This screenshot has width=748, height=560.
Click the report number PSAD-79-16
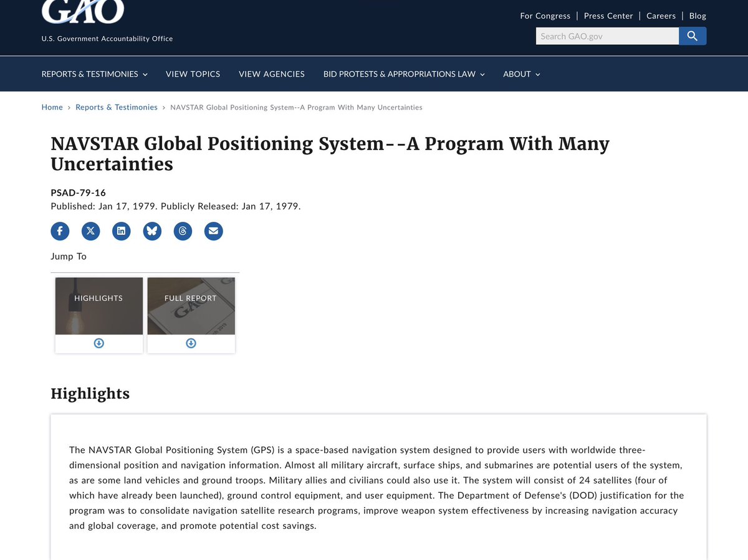(79, 192)
